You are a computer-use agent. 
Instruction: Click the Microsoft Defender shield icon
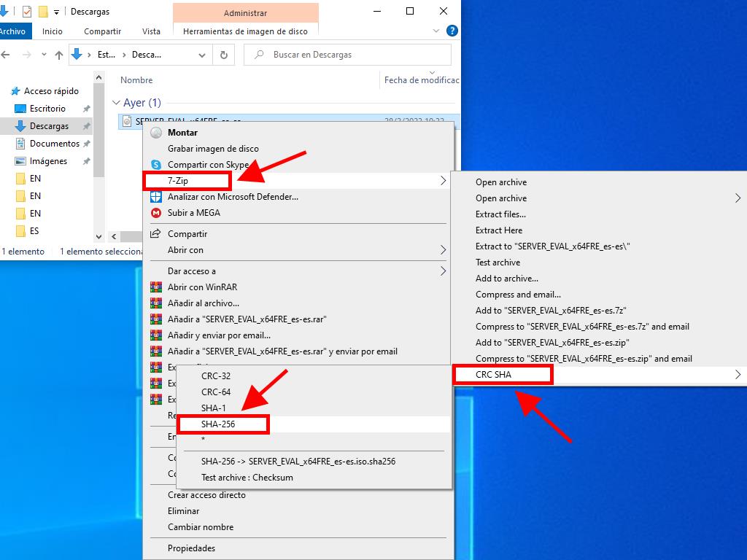(155, 197)
